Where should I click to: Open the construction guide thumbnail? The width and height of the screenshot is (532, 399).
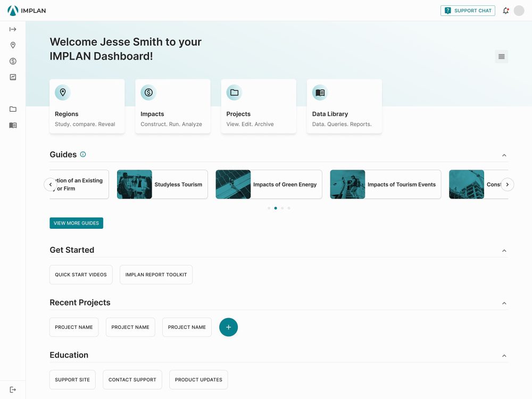tap(467, 184)
